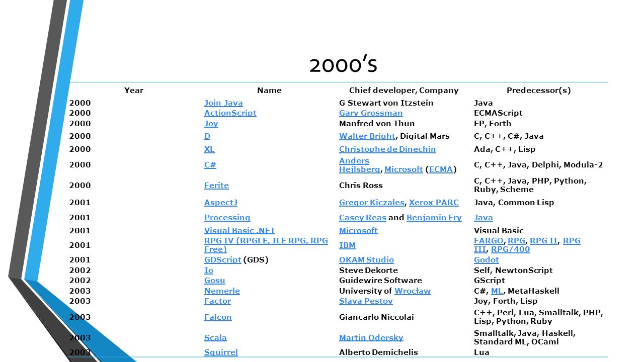The height and width of the screenshot is (362, 644).
Task: Open the Factor link
Action: (217, 301)
